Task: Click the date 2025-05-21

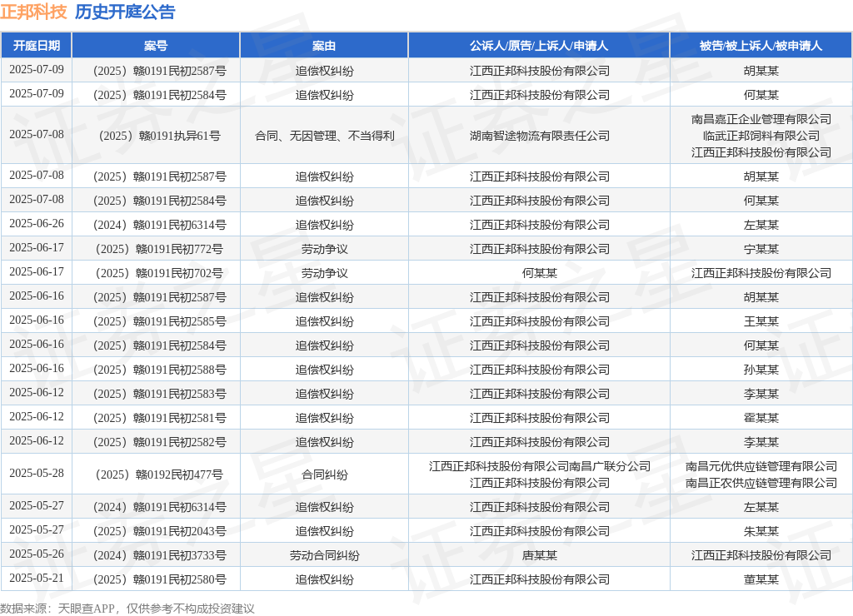Action: click(37, 578)
